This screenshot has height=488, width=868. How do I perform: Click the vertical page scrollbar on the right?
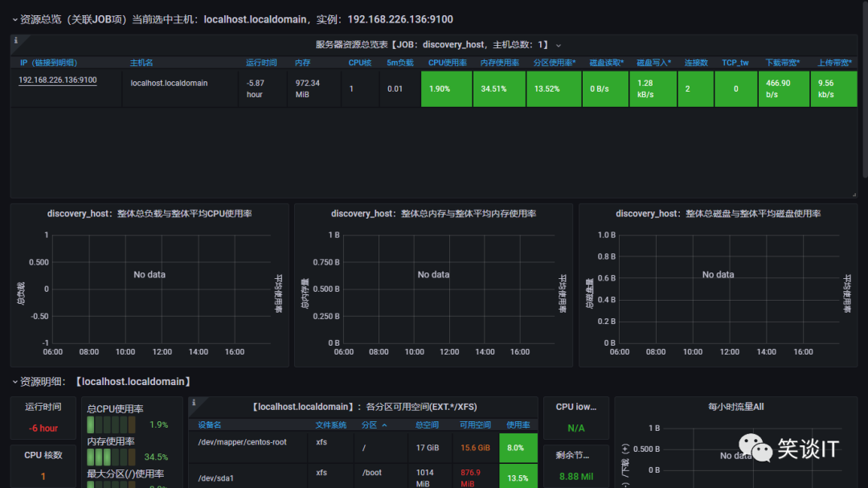[x=865, y=88]
